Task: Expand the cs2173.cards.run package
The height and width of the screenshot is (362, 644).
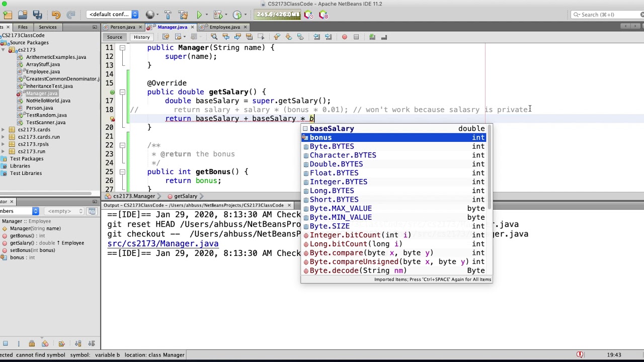Action: coord(4,137)
